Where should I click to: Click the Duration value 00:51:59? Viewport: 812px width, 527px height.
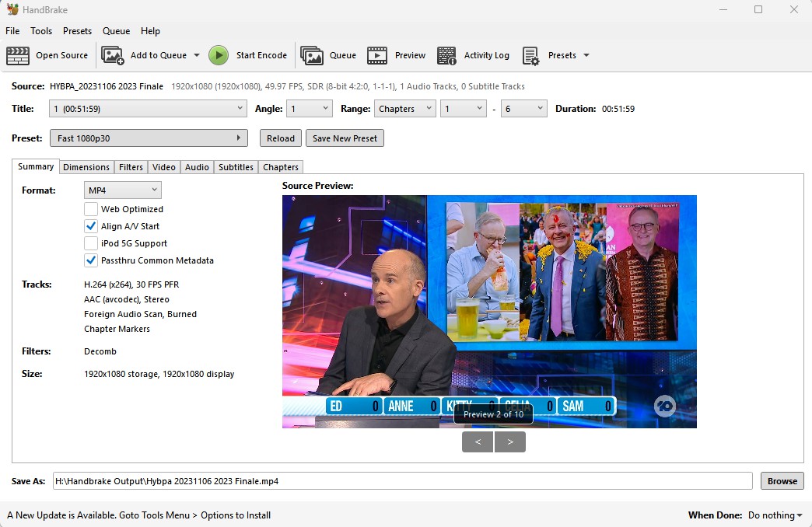(618, 109)
